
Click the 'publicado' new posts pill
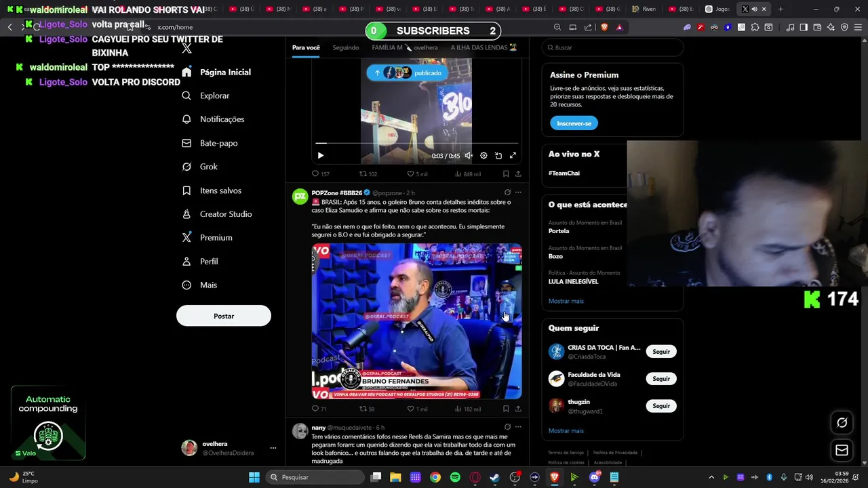[x=407, y=73]
